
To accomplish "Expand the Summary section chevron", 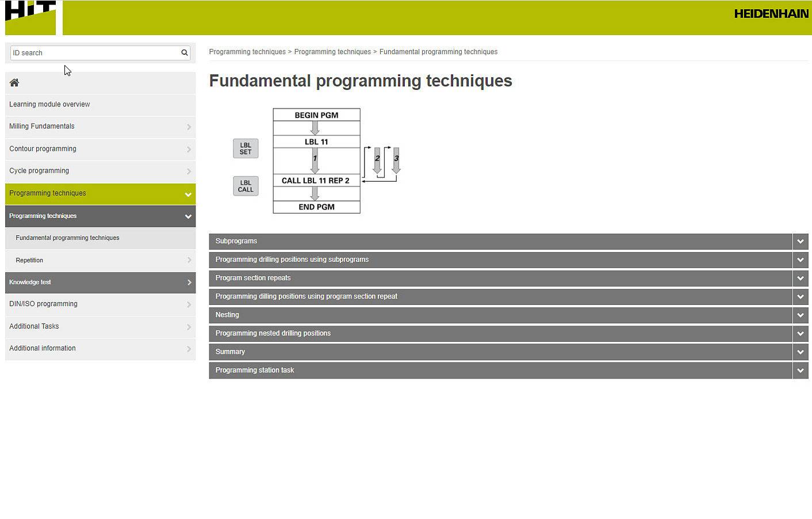I will point(800,352).
